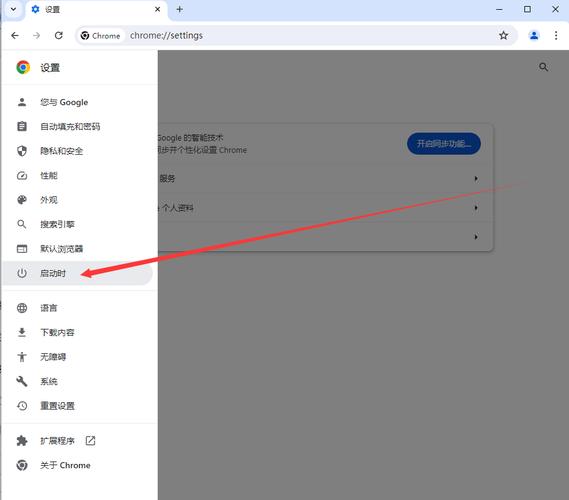Click the clipboard icon for 自动填充和密码

coord(22,127)
